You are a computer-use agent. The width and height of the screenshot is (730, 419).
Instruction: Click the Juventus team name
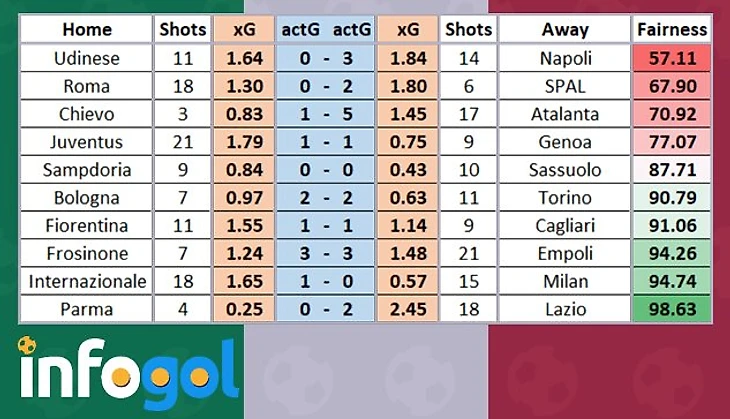(87, 142)
